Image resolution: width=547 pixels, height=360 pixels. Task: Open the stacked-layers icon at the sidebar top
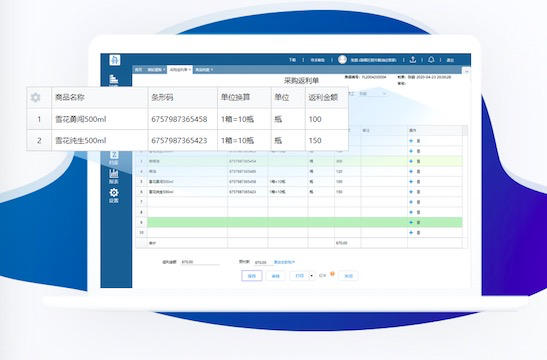click(x=114, y=79)
